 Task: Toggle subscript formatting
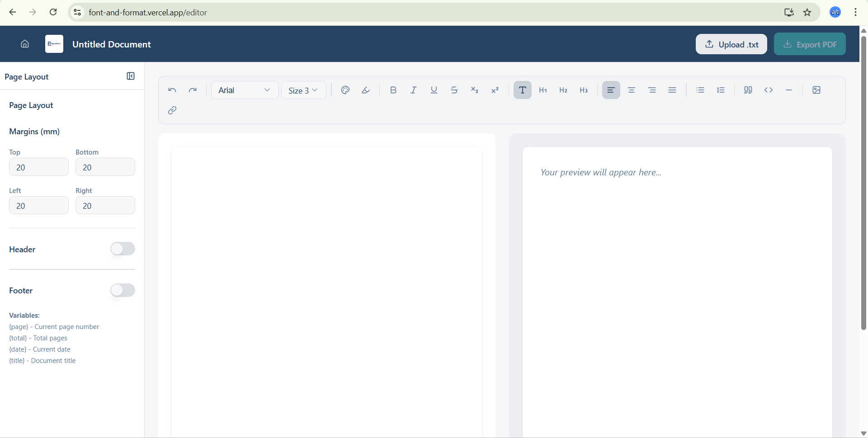[474, 90]
